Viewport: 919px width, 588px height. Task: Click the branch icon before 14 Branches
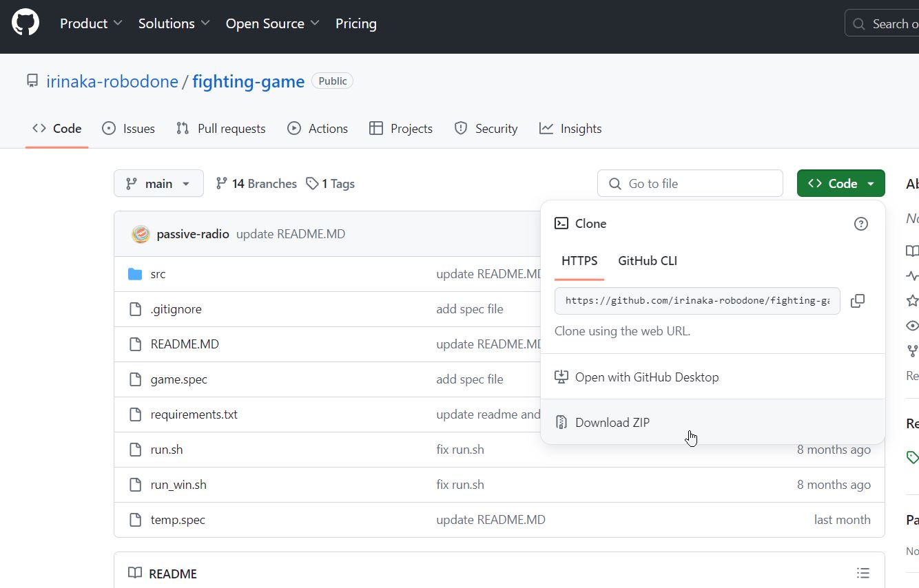[221, 183]
